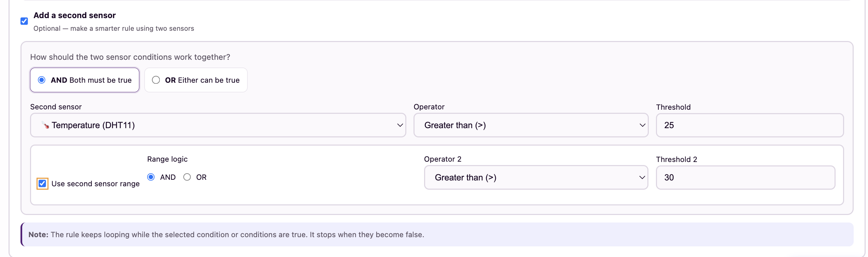Expand the Operator 2 Greater than dropdown
Screen dimensions: 868x257
[x=536, y=177]
